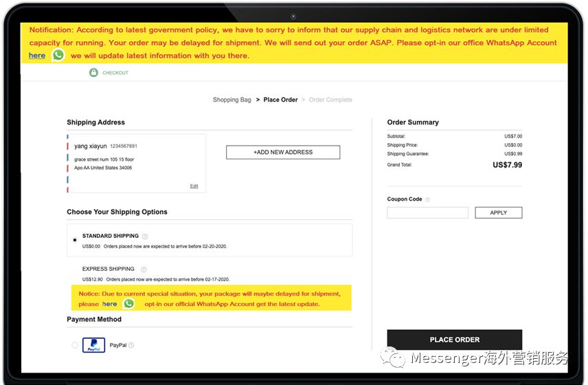Screen dimensions: 588x385
Task: Go back to Shopping Bag breadcrumb
Action: [231, 100]
